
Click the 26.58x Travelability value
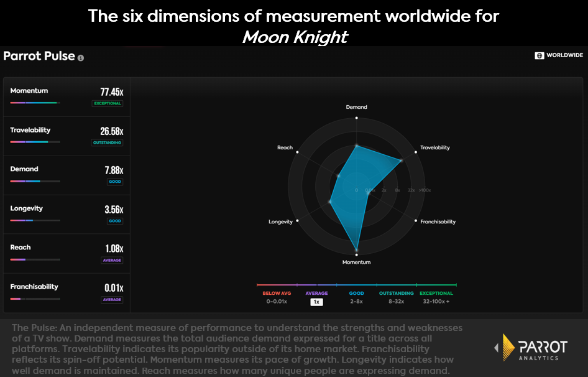pos(112,131)
